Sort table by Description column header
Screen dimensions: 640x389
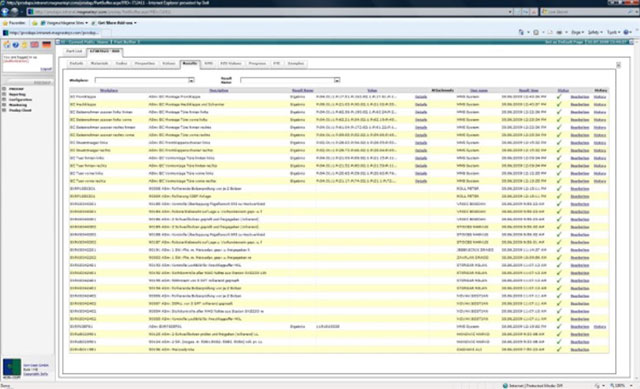pyautogui.click(x=219, y=91)
